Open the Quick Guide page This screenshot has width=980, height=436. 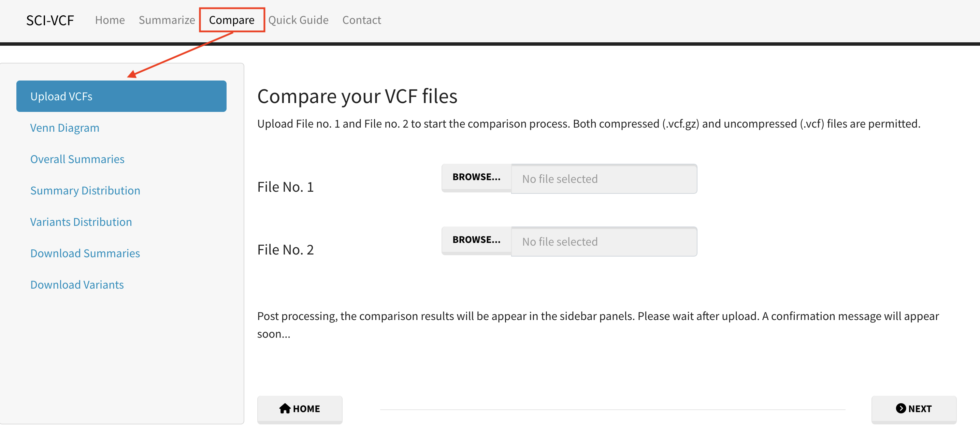click(298, 20)
